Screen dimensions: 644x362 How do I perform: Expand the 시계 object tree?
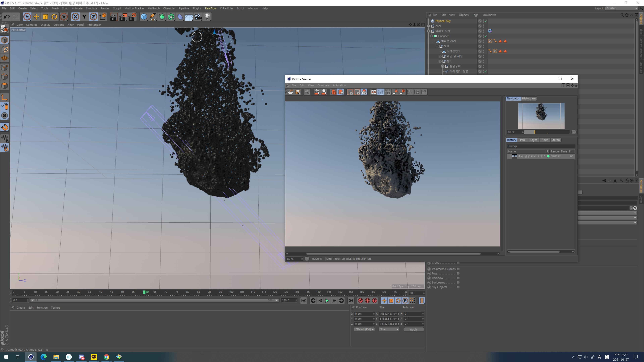click(x=428, y=26)
